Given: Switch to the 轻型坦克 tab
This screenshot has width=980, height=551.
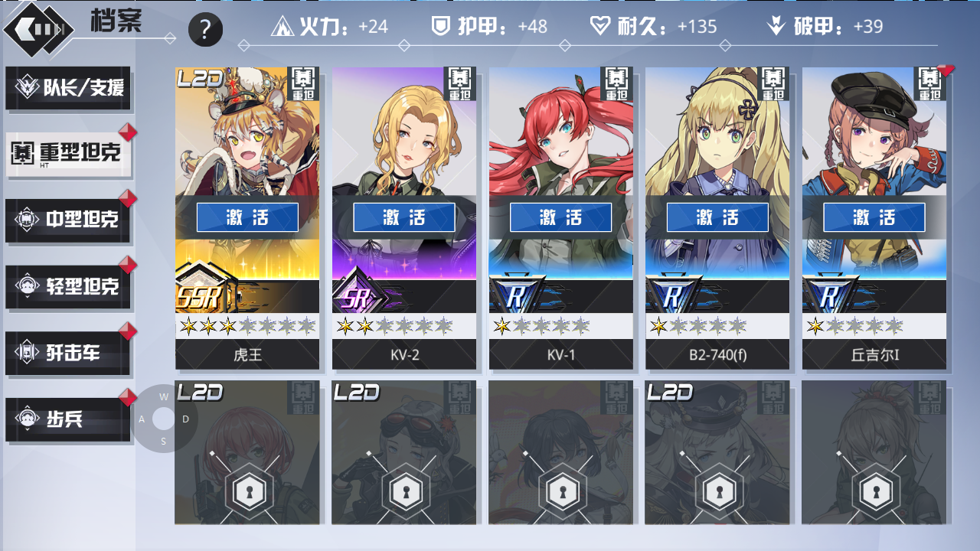Looking at the screenshot, I should tap(69, 286).
